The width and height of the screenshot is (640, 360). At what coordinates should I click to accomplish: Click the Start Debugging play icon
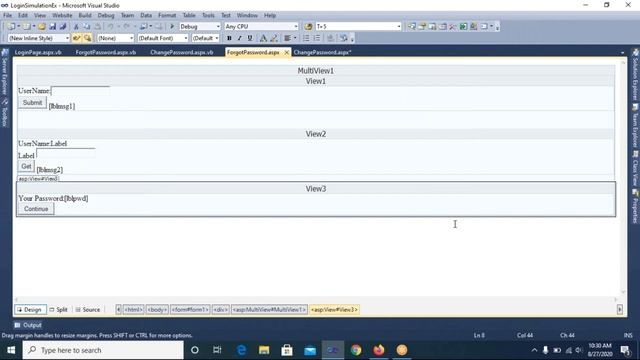[172, 27]
